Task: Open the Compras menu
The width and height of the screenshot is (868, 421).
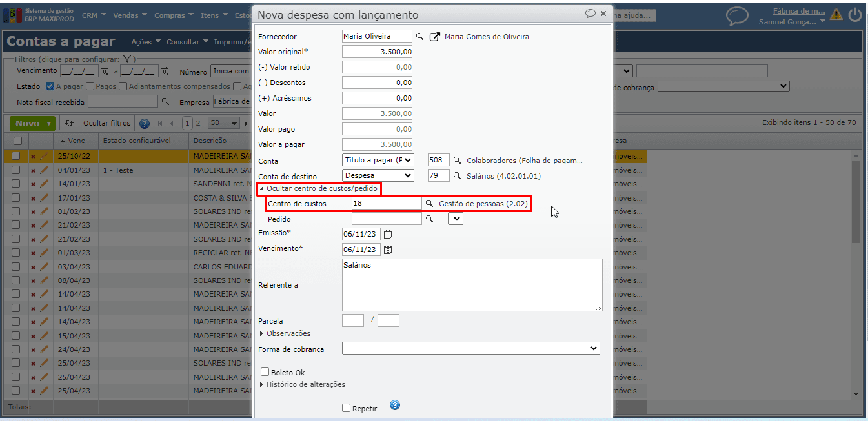Action: coord(174,15)
